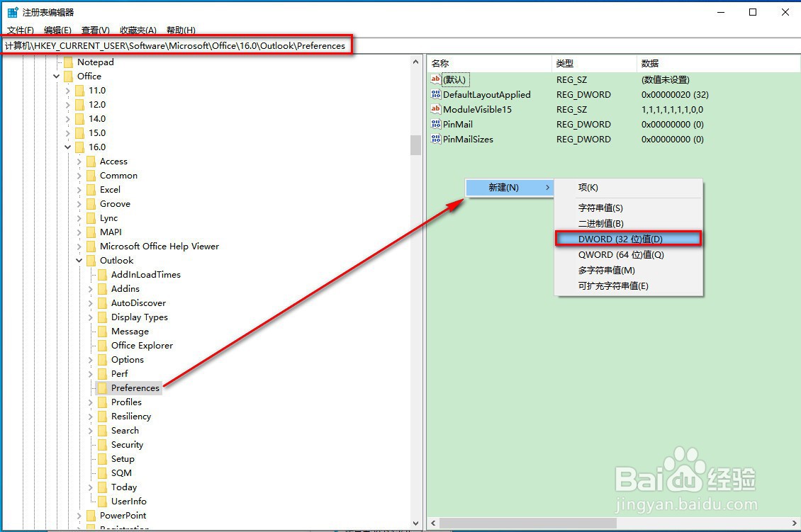This screenshot has width=801, height=532.
Task: Click values pane horizontal scrollbar thumb
Action: click(x=527, y=523)
